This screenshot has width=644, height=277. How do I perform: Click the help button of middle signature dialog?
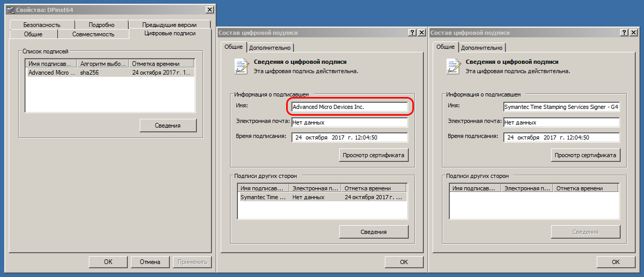[x=413, y=32]
